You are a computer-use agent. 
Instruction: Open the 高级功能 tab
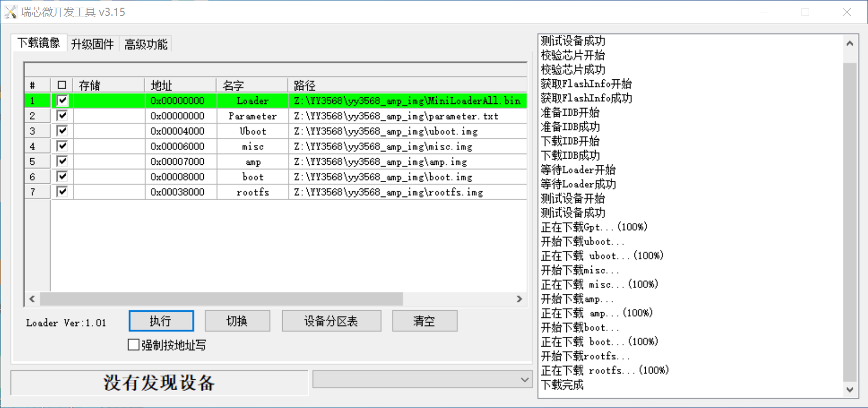point(145,44)
